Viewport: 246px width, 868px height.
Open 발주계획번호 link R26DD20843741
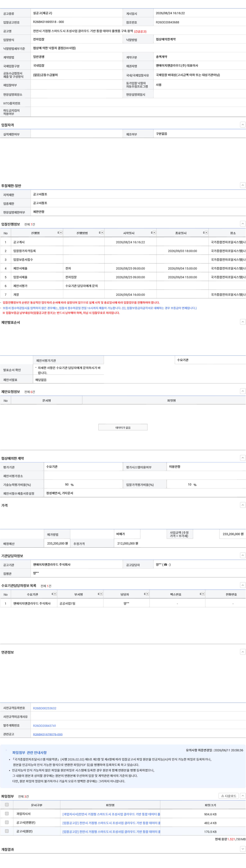(x=45, y=725)
